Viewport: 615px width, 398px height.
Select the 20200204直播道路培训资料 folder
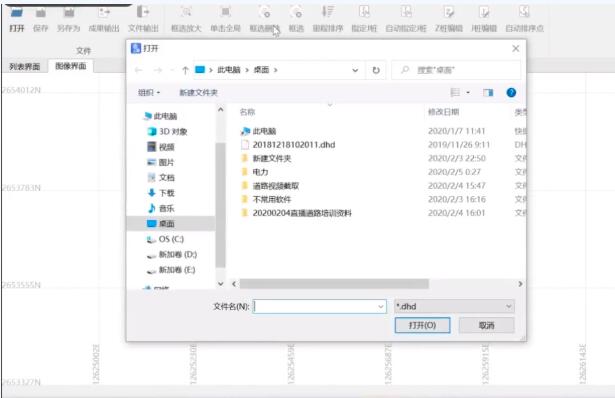[296, 213]
